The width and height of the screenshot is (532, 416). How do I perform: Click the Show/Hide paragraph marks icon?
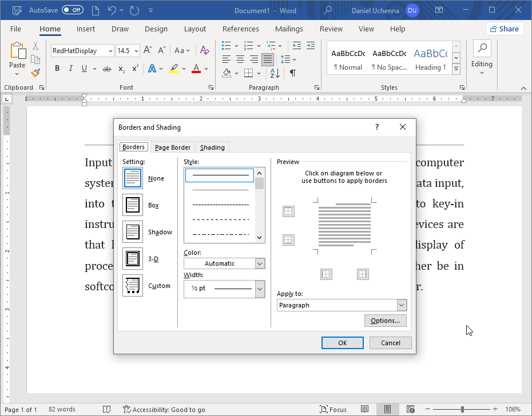[x=293, y=73]
